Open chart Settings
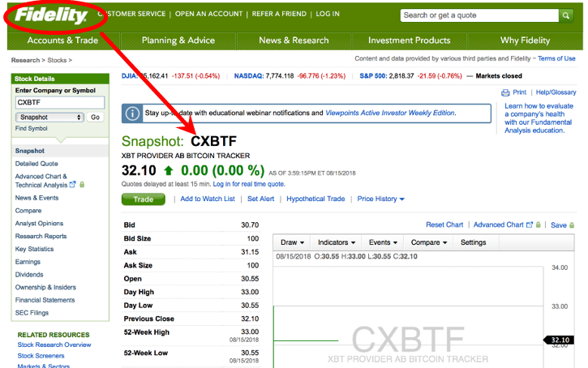 [474, 242]
